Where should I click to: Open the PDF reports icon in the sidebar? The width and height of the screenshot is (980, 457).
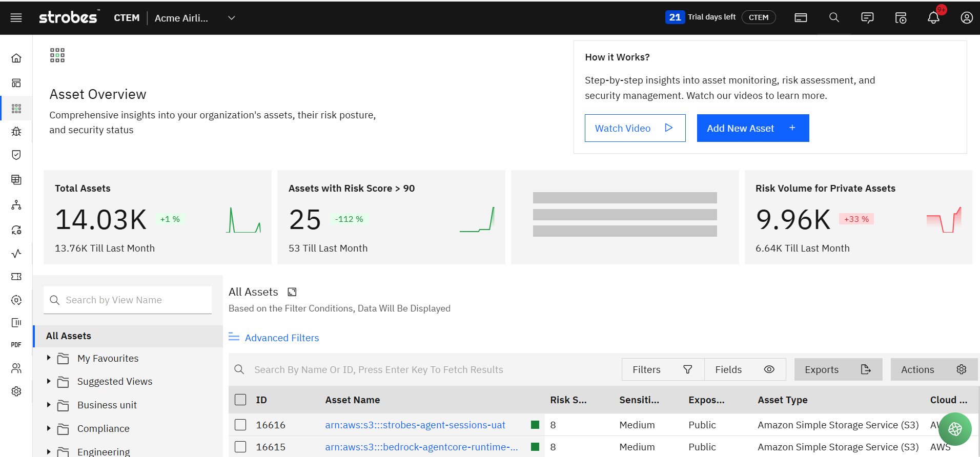point(16,345)
